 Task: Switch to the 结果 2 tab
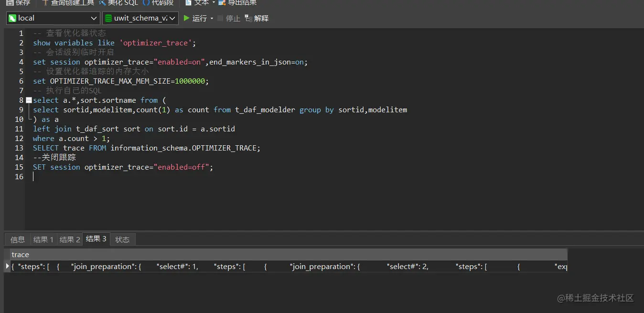coord(70,239)
